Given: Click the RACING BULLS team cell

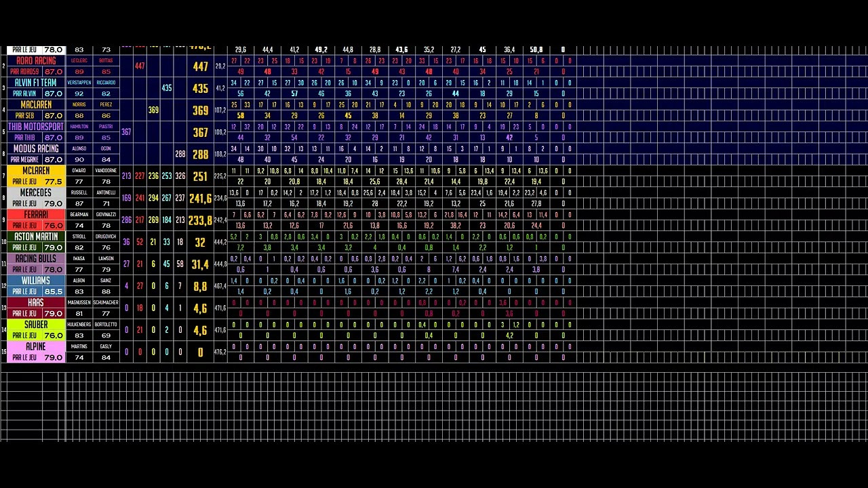Looking at the screenshot, I should click(x=36, y=258).
